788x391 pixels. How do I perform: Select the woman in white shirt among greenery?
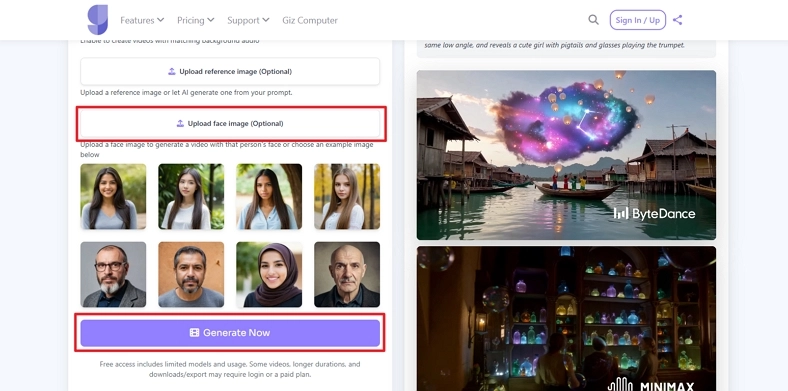coord(191,197)
